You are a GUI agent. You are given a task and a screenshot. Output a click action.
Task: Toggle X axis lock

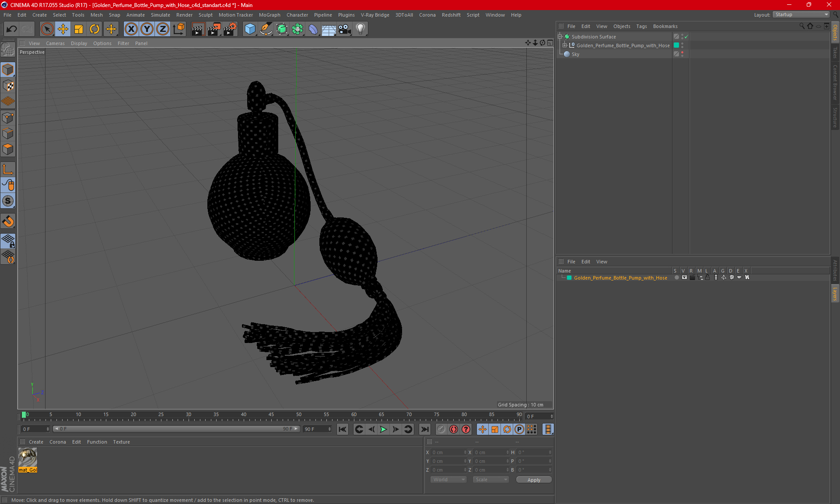tap(131, 29)
